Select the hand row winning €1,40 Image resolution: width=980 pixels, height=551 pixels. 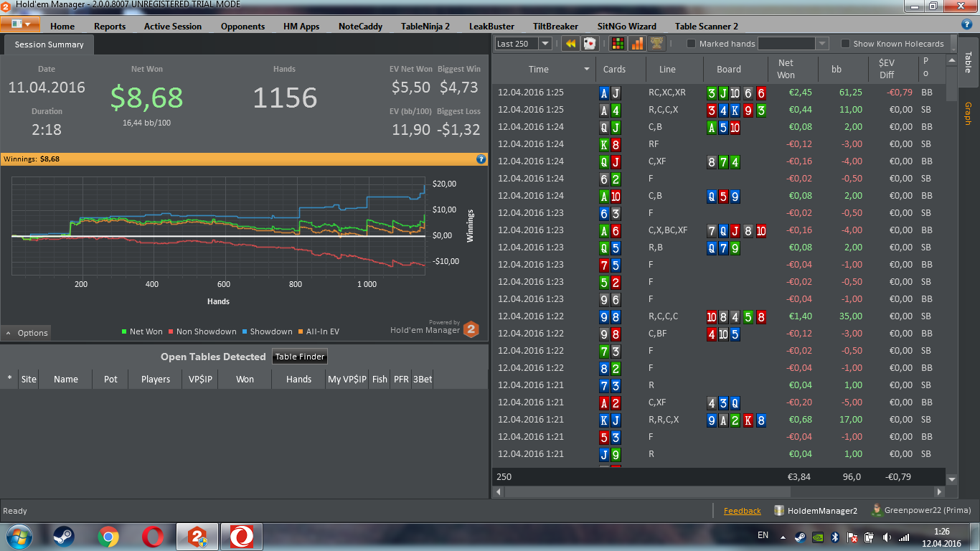pyautogui.click(x=719, y=316)
